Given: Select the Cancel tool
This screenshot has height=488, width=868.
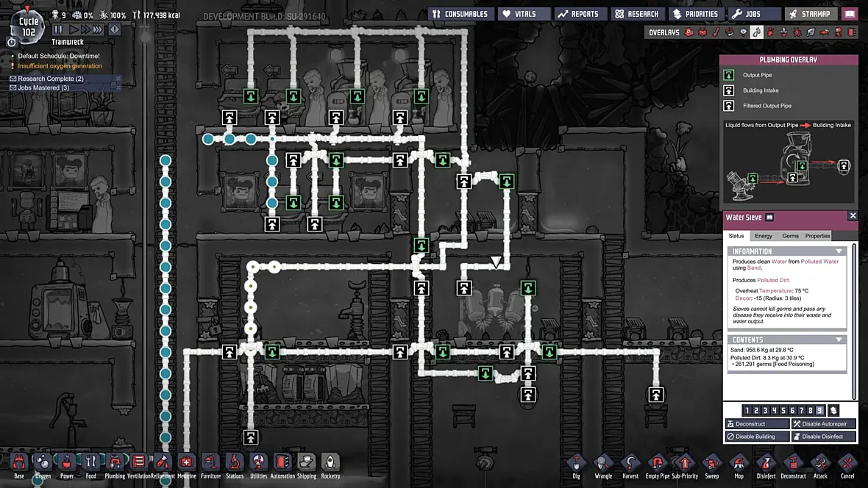Looking at the screenshot, I should point(847,467).
